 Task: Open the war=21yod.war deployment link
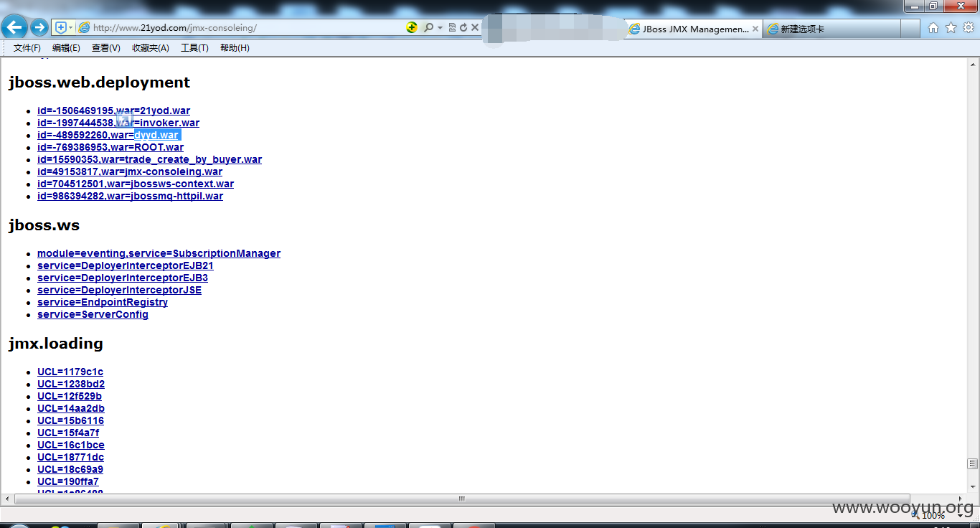(113, 110)
